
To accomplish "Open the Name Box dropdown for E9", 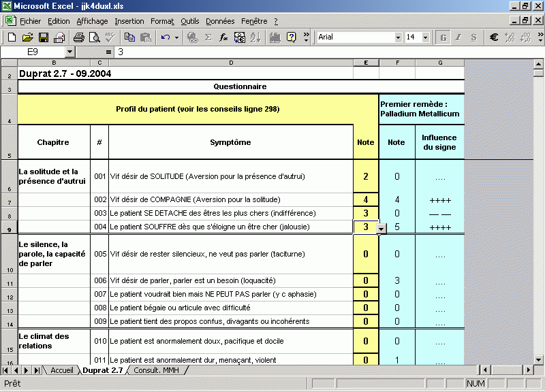I will click(x=70, y=52).
